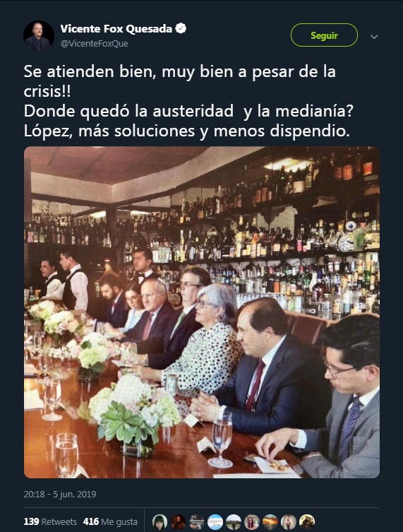This screenshot has width=403, height=532.
Task: Open the 20:18 - 5 jun. 2019 timestamp
Action: (x=60, y=494)
